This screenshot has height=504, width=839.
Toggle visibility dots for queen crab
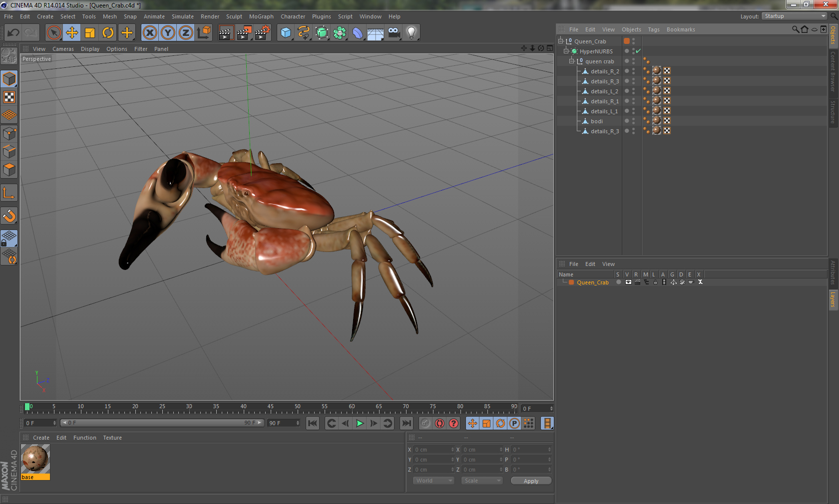tap(633, 61)
